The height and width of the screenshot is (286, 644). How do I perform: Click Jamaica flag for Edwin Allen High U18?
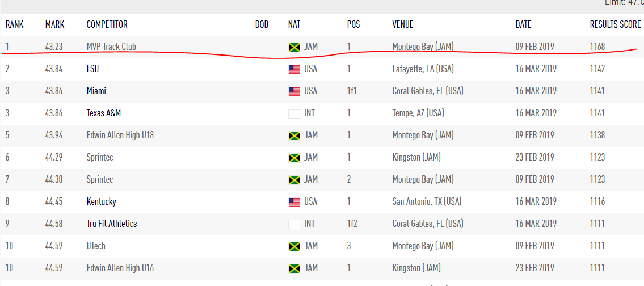[294, 136]
